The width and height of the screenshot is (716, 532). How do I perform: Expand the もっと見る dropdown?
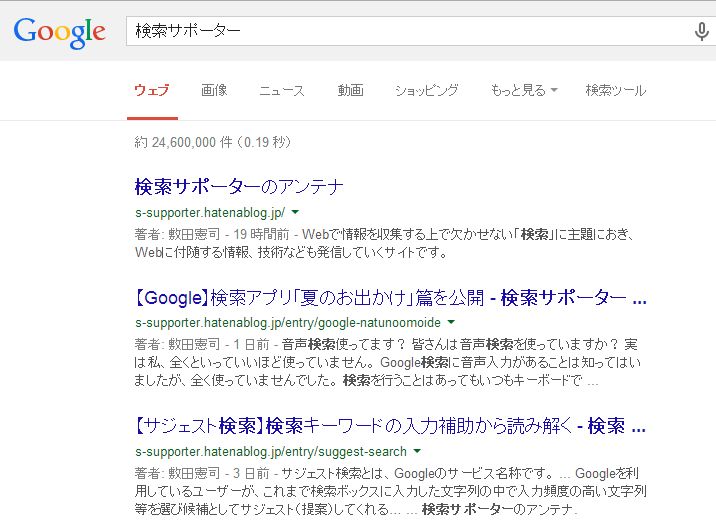click(524, 90)
